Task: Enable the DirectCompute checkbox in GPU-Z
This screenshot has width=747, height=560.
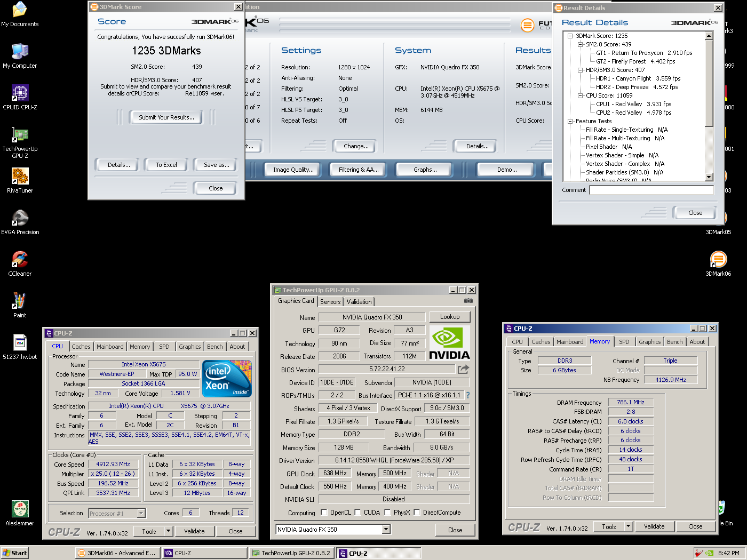Action: [x=417, y=513]
